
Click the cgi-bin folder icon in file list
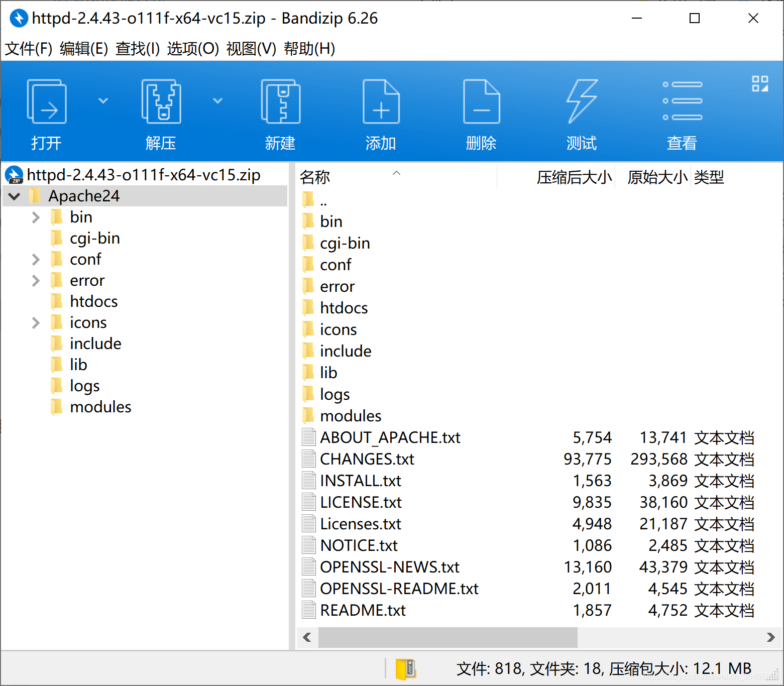pos(308,243)
